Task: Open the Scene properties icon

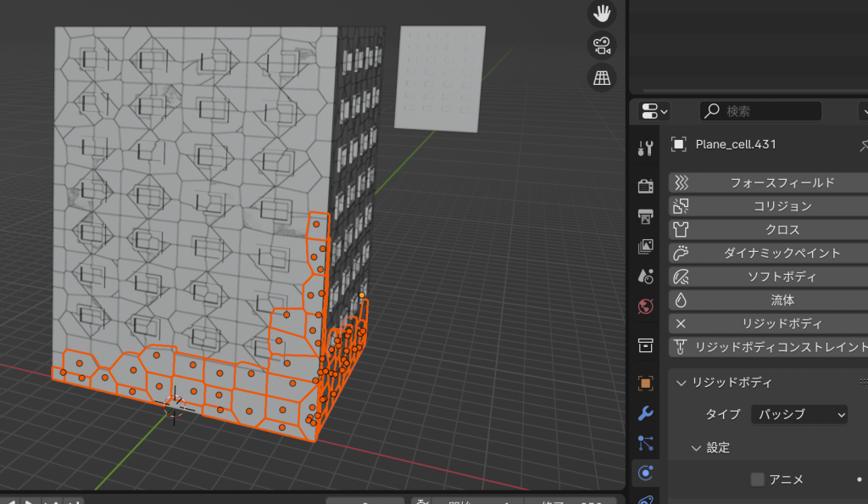Action: point(645,276)
